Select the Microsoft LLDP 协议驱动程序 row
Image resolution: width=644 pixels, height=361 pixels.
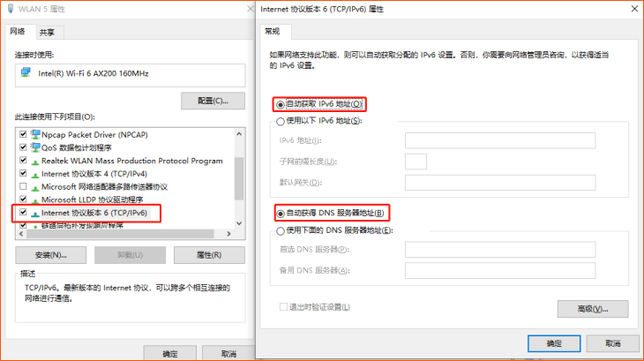click(92, 199)
